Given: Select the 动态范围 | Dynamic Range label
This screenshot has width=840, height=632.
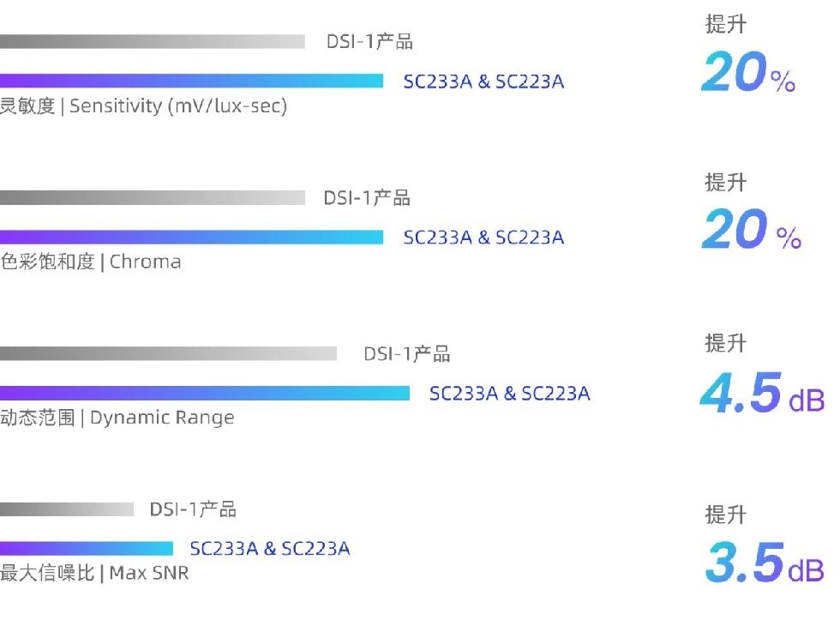Looking at the screenshot, I should (117, 418).
